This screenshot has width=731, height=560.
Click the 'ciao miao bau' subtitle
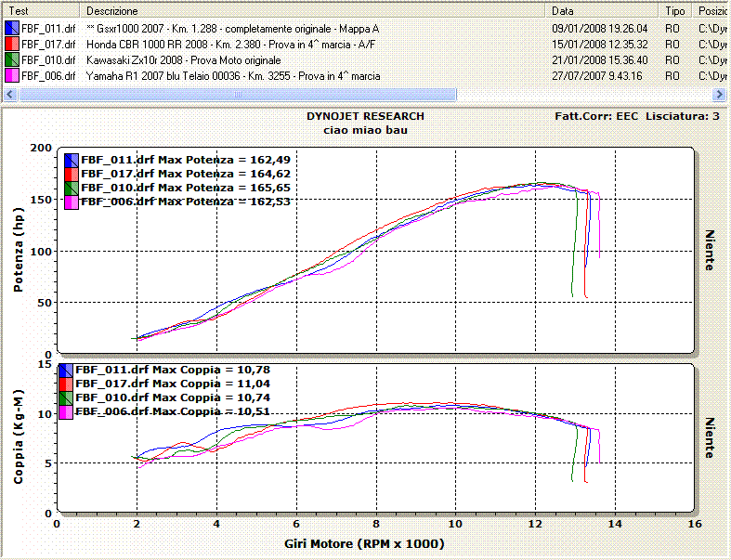tap(366, 130)
